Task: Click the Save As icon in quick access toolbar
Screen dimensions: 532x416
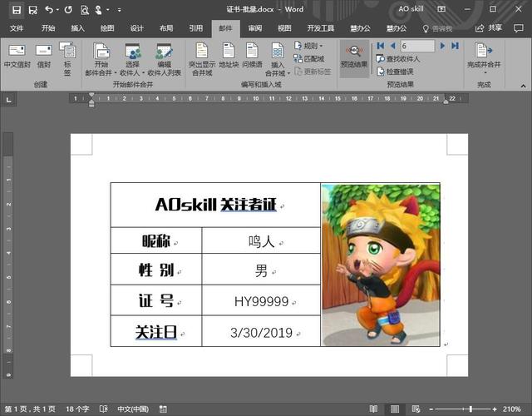Action: (33, 10)
